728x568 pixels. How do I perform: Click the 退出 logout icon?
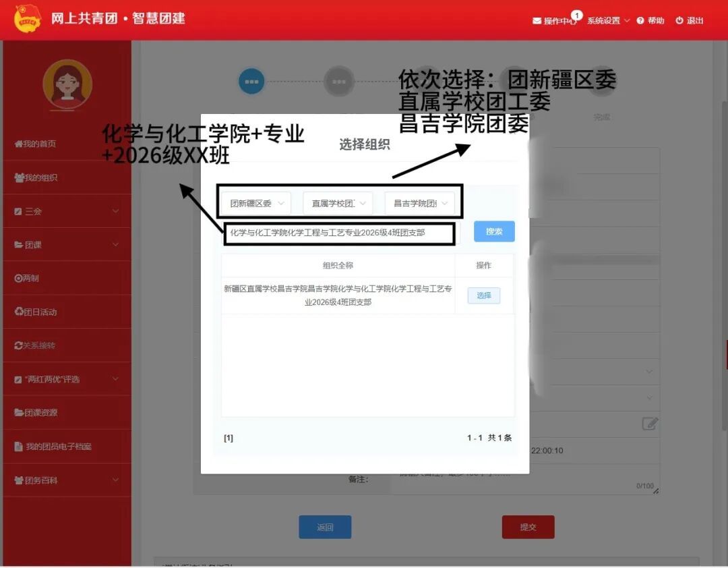679,20
